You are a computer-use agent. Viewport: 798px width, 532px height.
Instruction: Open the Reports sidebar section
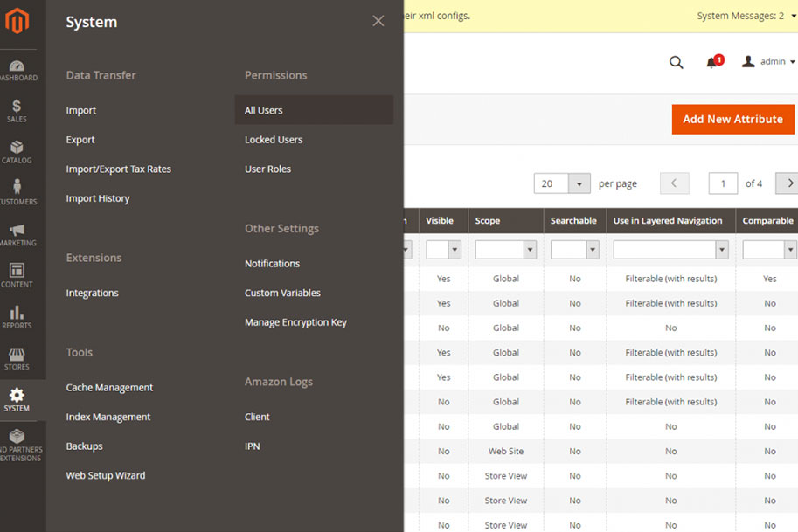(x=17, y=317)
